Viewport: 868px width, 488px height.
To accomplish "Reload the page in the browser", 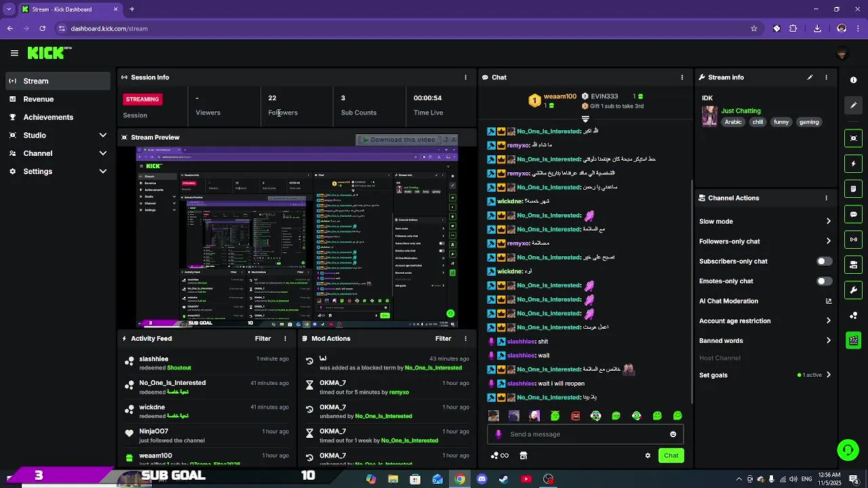I will (42, 28).
